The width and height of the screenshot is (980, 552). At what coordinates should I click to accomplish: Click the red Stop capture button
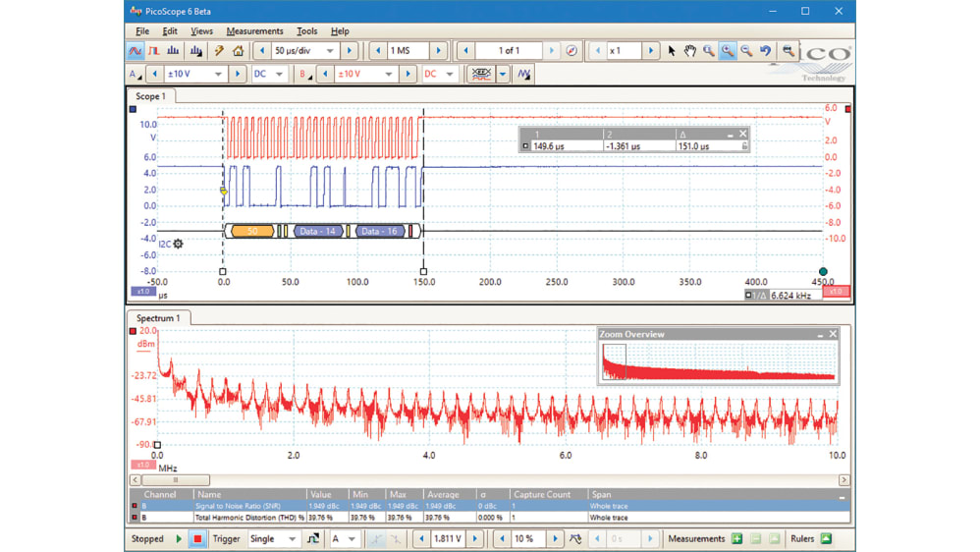point(197,539)
